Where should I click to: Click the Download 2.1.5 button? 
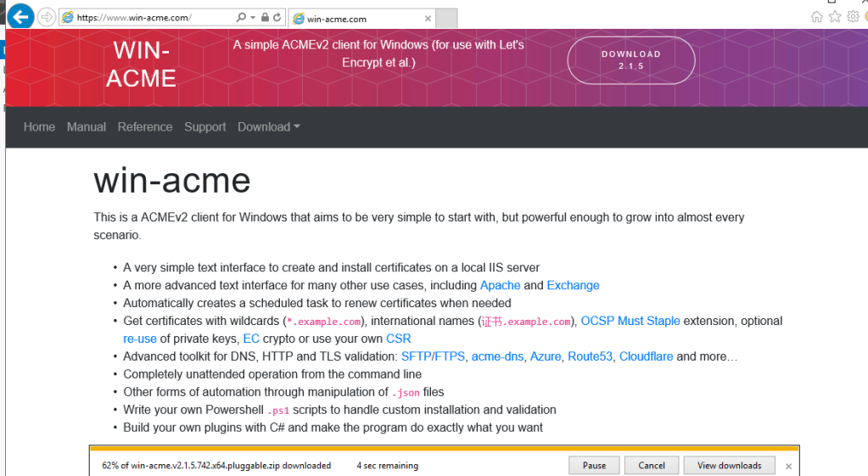click(631, 59)
